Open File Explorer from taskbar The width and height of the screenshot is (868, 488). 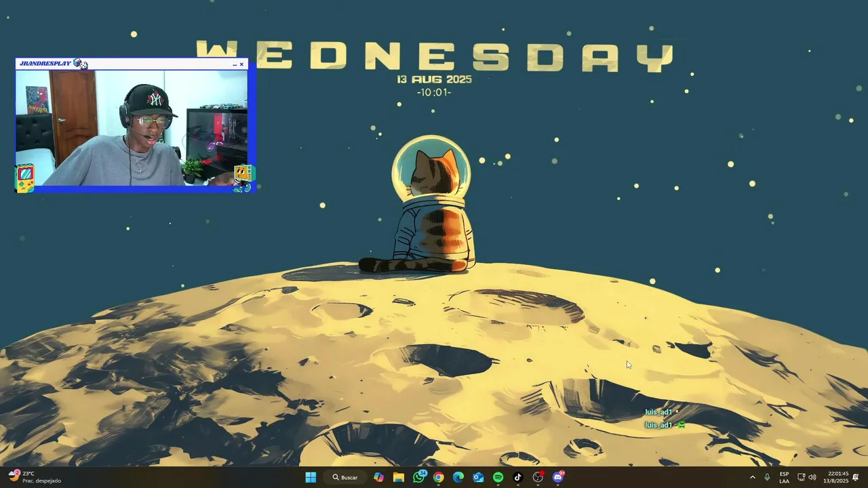399,477
